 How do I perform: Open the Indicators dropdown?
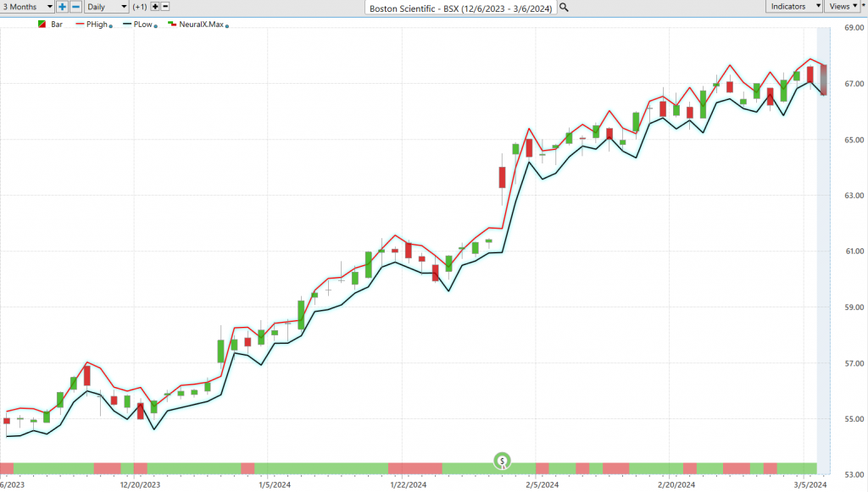point(794,6)
